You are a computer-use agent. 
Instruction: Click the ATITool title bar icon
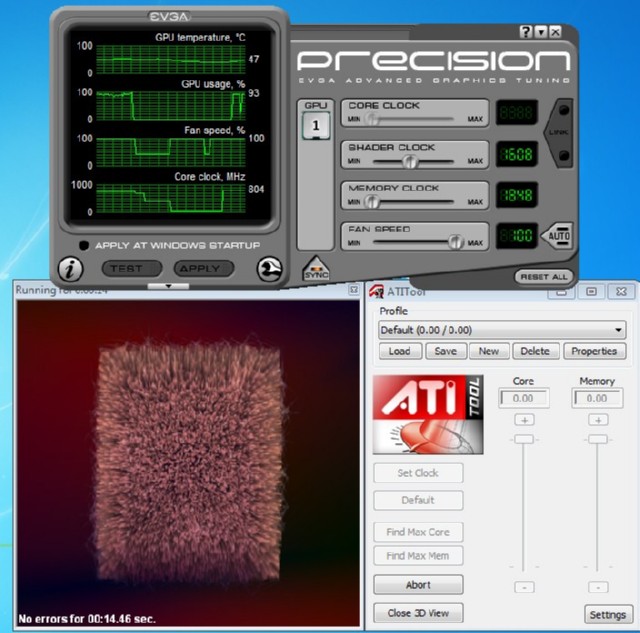click(x=376, y=291)
